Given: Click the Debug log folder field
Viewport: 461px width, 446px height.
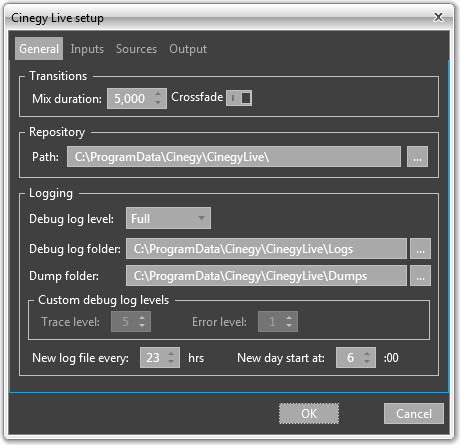Looking at the screenshot, I should [x=266, y=249].
